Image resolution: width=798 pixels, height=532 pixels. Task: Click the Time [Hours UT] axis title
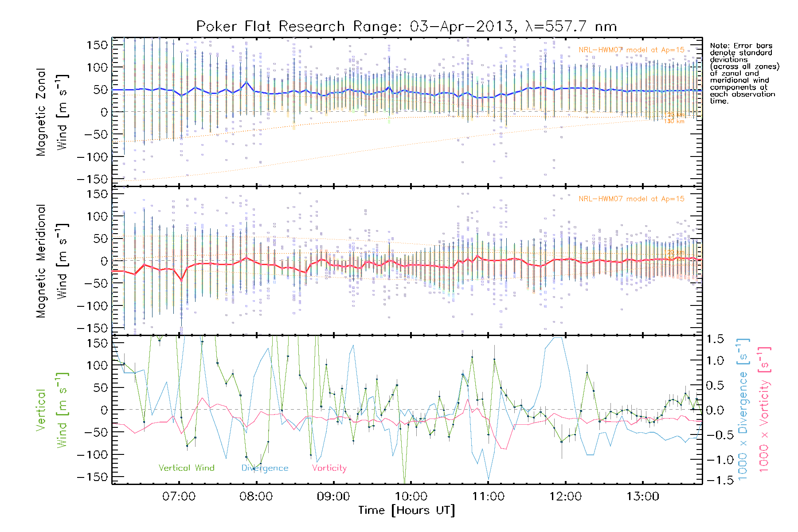[406, 511]
